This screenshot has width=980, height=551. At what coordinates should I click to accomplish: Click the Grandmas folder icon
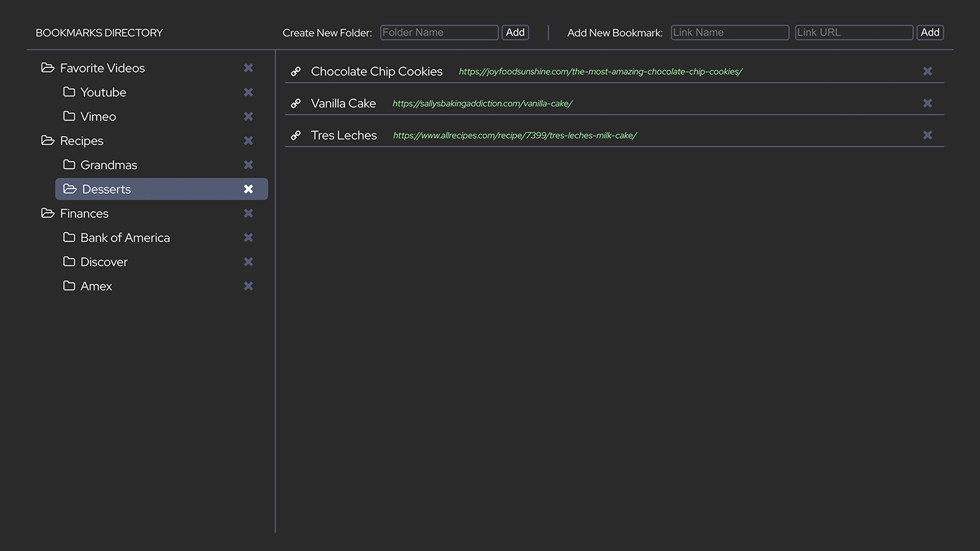click(69, 165)
